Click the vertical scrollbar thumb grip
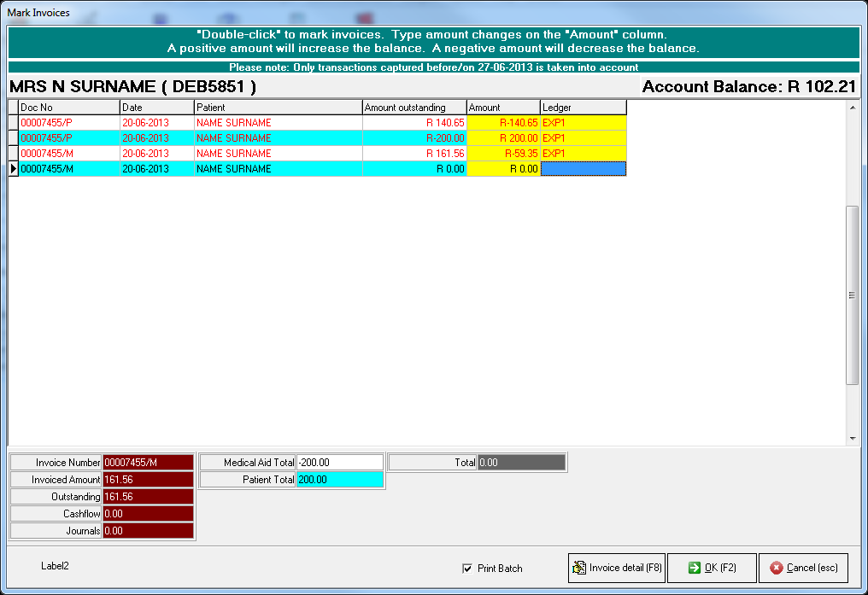Screen dimensions: 868x595 coord(852,295)
